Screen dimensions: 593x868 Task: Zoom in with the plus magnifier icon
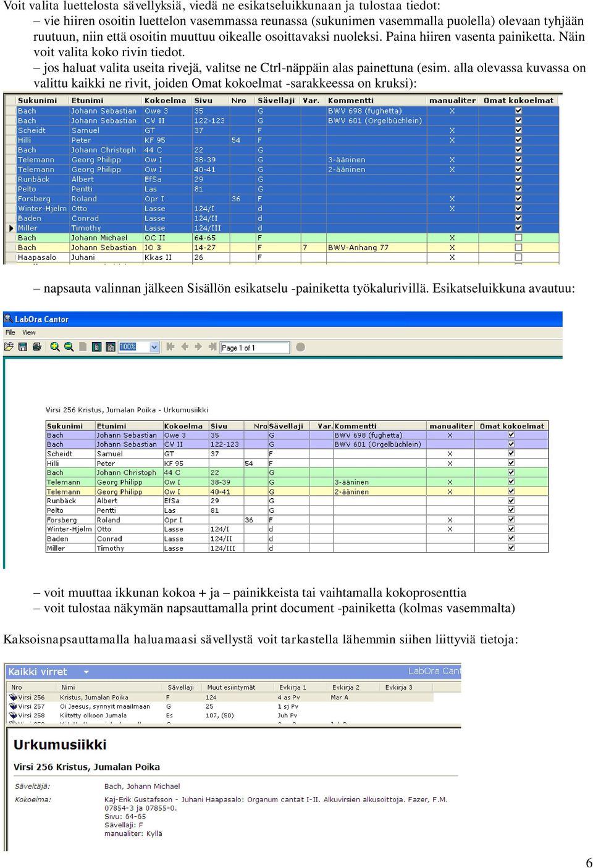(x=55, y=347)
